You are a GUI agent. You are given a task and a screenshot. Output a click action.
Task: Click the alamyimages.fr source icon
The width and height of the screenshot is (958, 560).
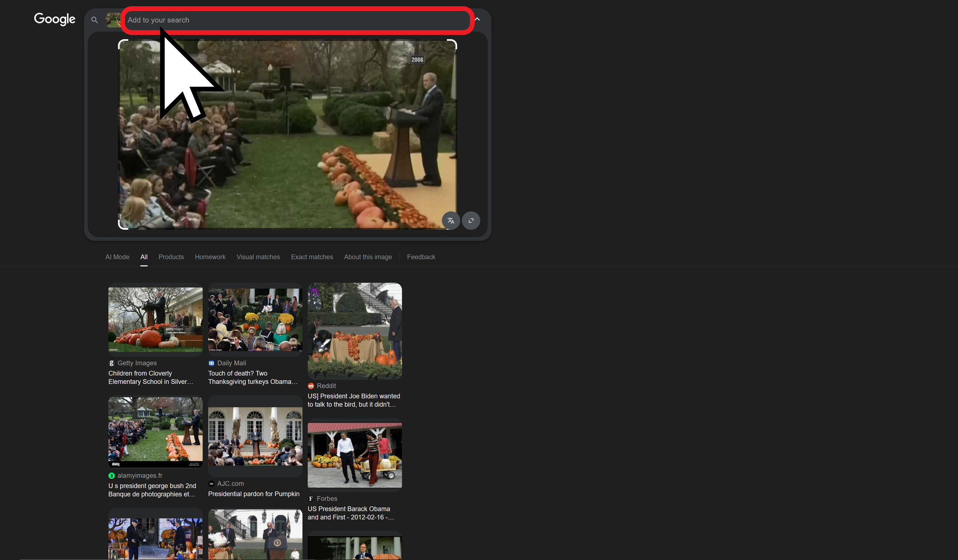[x=112, y=475]
